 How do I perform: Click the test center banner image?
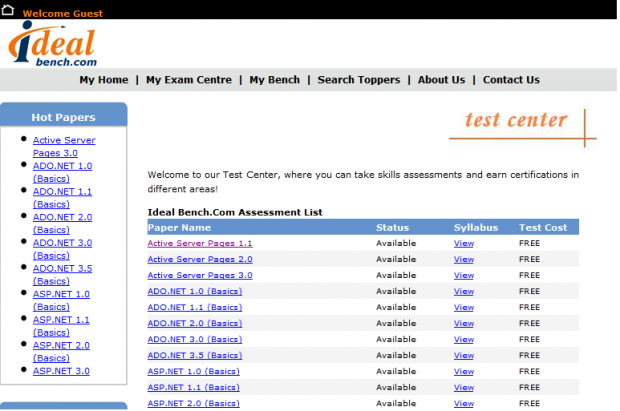(529, 124)
